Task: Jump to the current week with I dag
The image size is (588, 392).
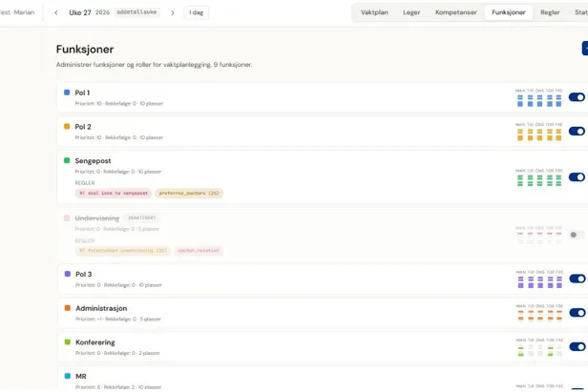Action: 196,12
